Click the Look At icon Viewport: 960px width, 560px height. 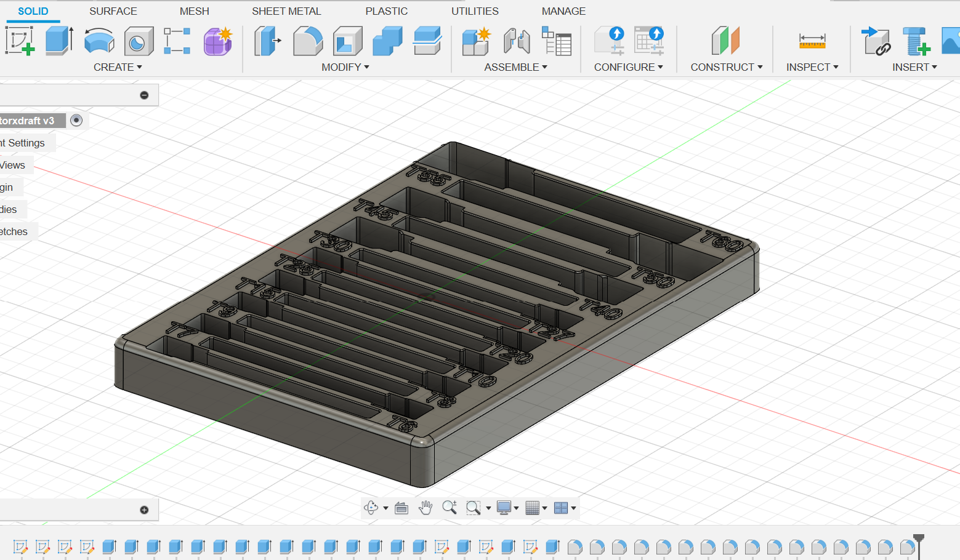click(401, 508)
